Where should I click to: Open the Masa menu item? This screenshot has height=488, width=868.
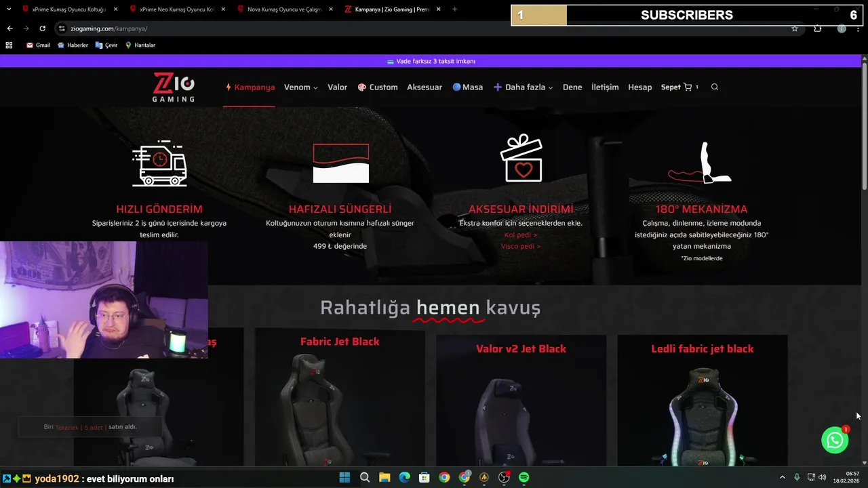[468, 87]
